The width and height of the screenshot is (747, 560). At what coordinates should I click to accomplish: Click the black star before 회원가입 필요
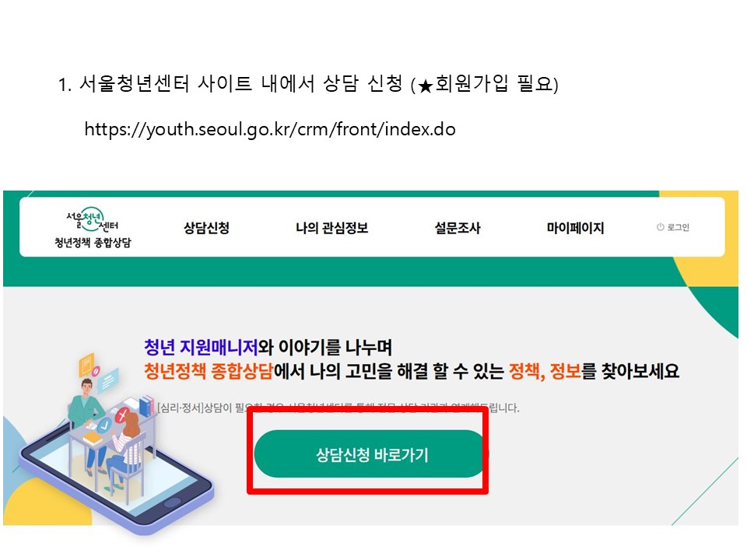426,86
